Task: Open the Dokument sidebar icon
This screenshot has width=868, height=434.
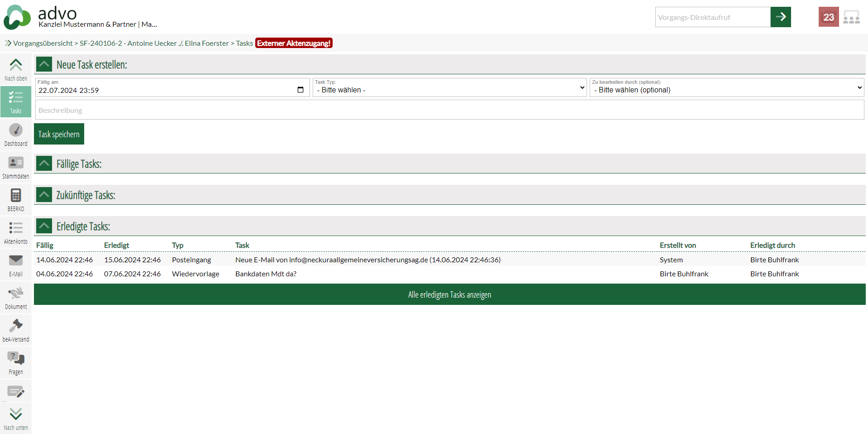Action: click(16, 298)
